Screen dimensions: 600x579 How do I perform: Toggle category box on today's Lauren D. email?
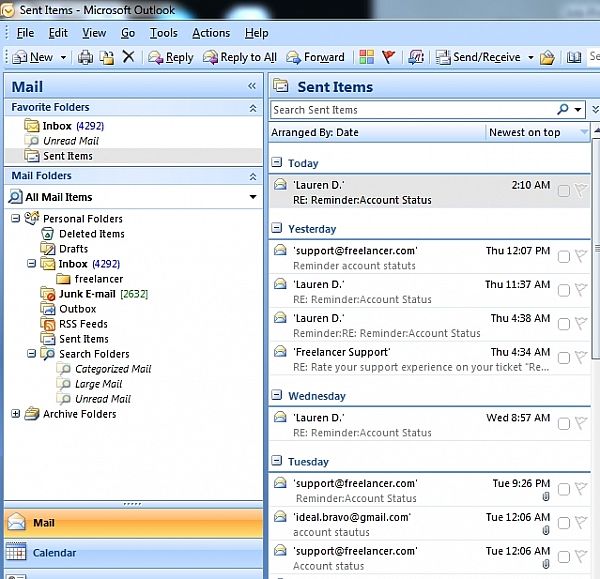[564, 191]
